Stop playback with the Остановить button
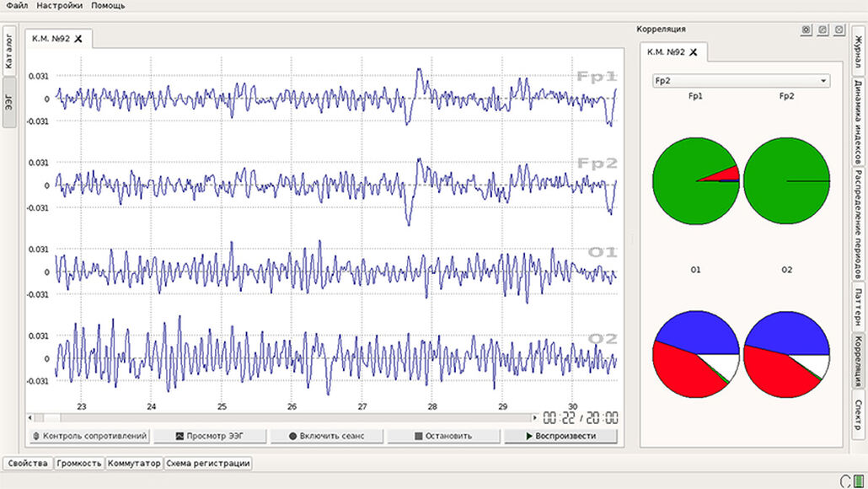The height and width of the screenshot is (489, 868). point(443,437)
